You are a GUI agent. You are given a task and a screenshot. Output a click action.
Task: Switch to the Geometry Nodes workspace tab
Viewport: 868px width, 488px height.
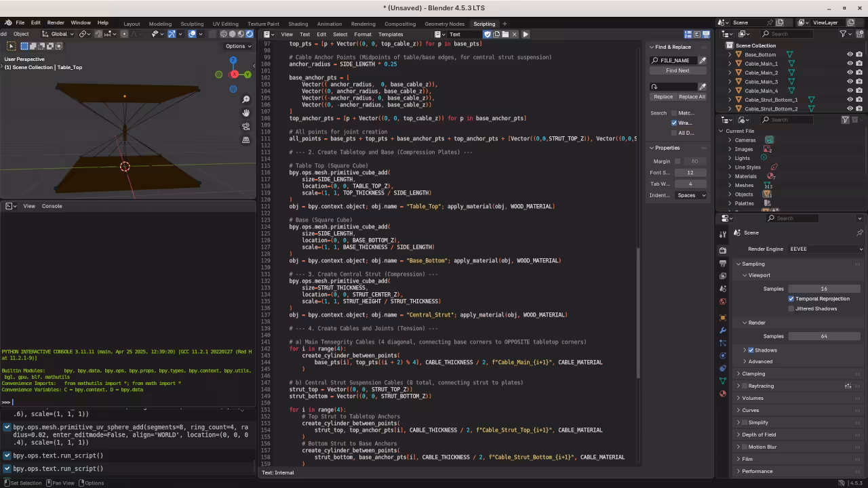tap(444, 24)
